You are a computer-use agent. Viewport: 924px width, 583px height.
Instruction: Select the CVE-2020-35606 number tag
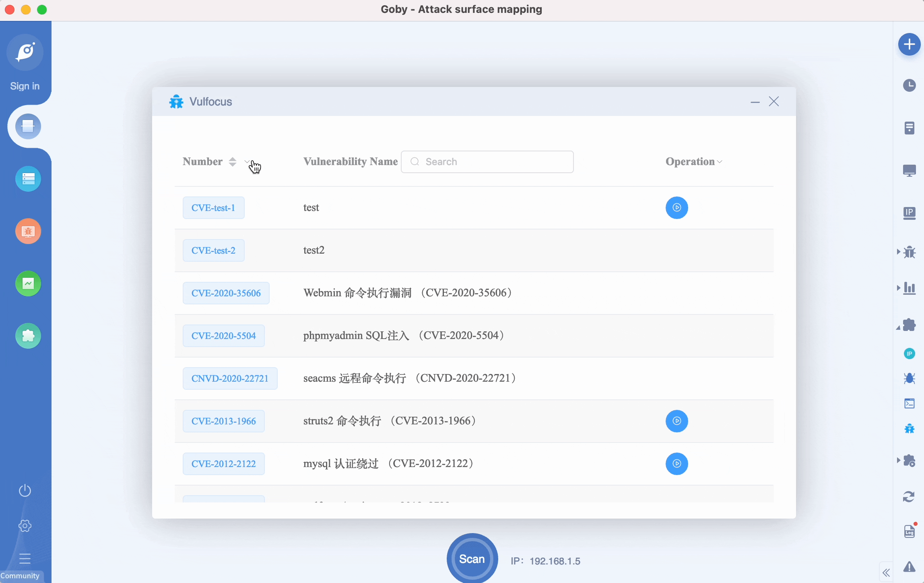tap(226, 293)
